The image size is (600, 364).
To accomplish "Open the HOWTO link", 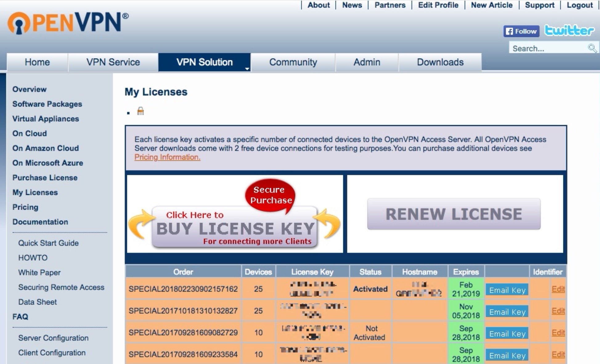I will pos(33,258).
